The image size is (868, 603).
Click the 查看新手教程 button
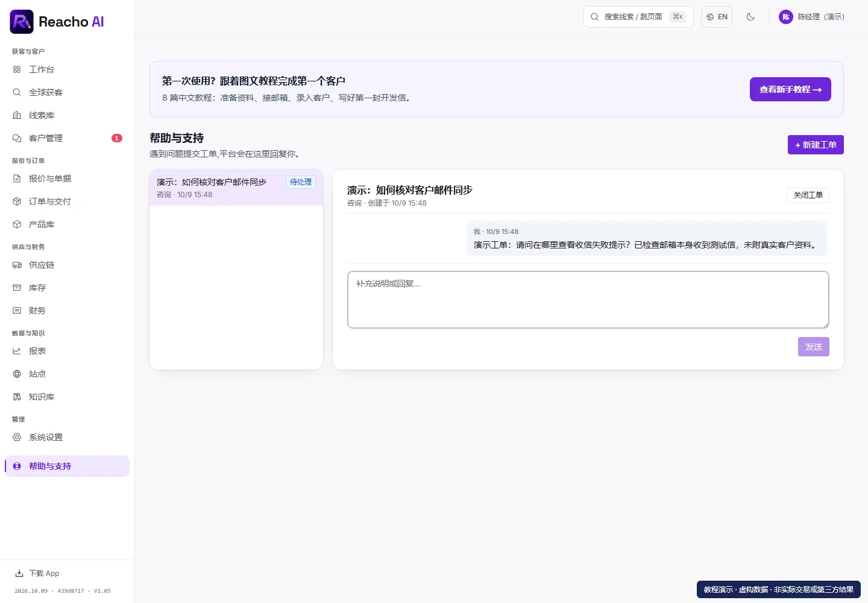790,89
